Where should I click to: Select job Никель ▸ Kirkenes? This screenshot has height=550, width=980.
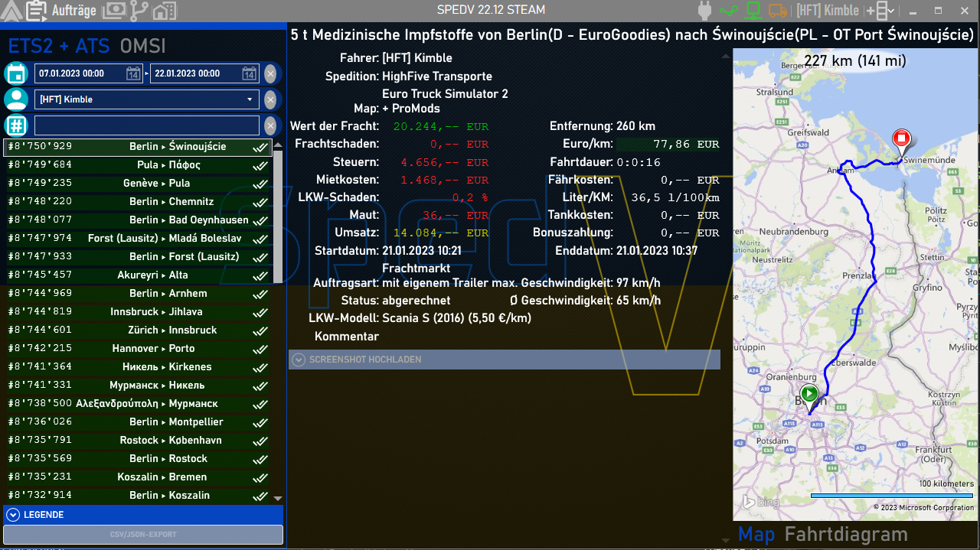(x=138, y=367)
